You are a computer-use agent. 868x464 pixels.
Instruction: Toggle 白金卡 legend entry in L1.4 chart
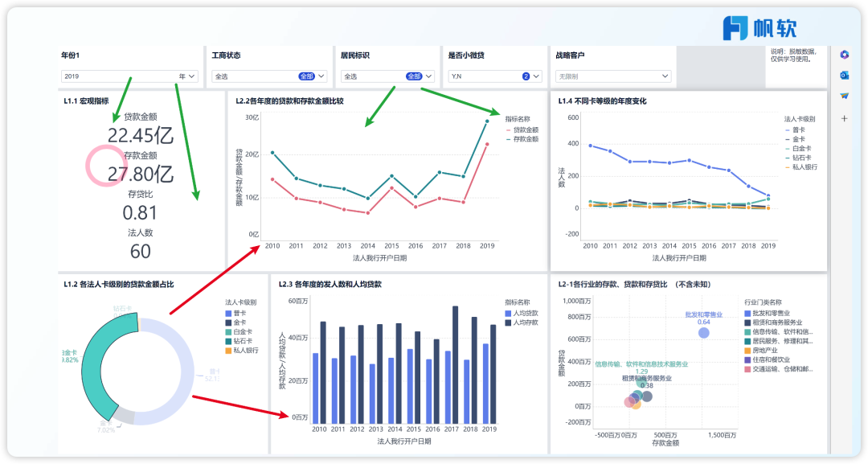[798, 149]
